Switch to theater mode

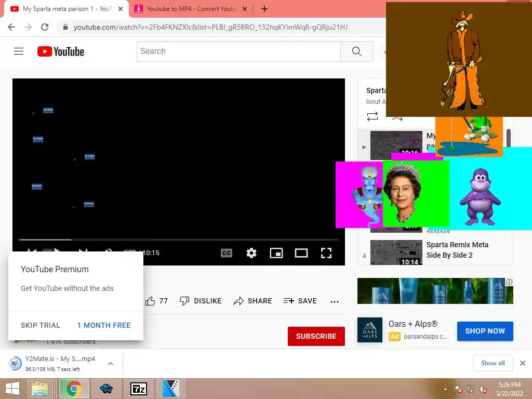pyautogui.click(x=301, y=253)
